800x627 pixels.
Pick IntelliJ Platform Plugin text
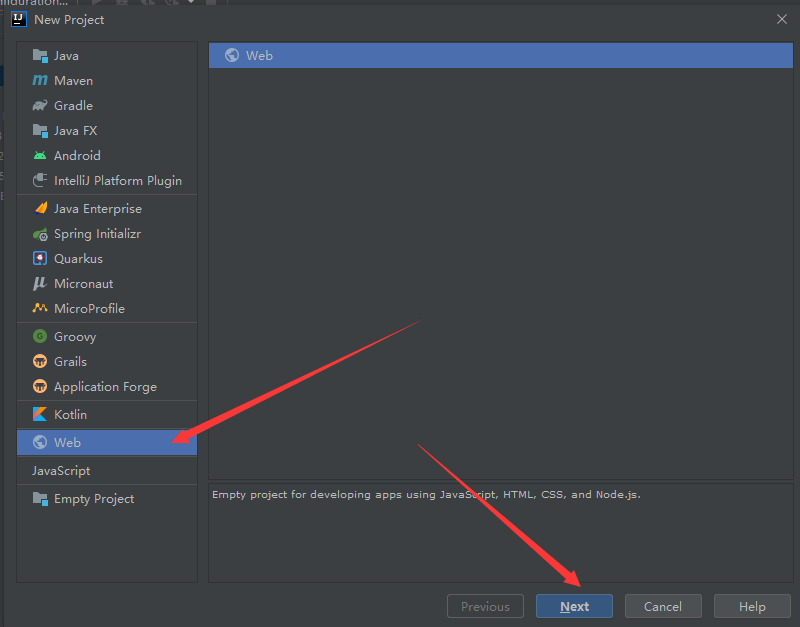118,181
